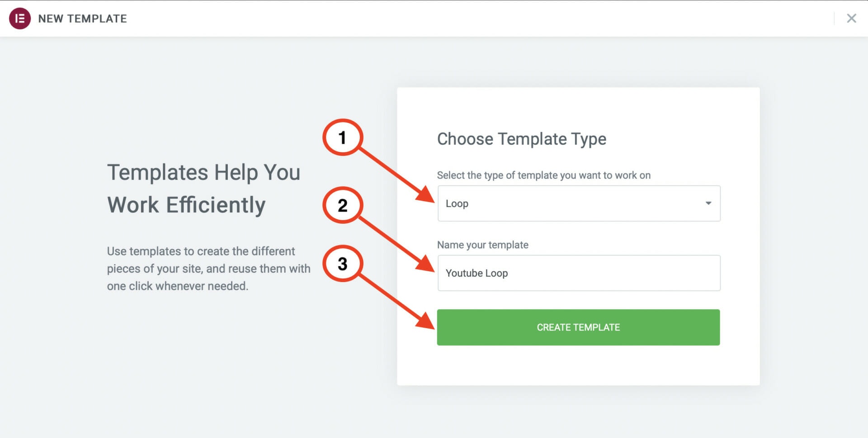Viewport: 868px width, 438px height.
Task: Click the NEW TEMPLATE header title
Action: click(82, 19)
